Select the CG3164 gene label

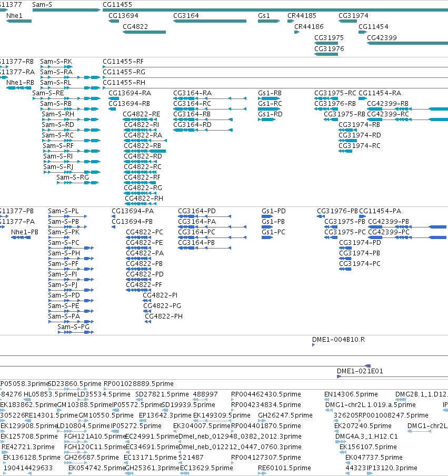[x=186, y=16]
